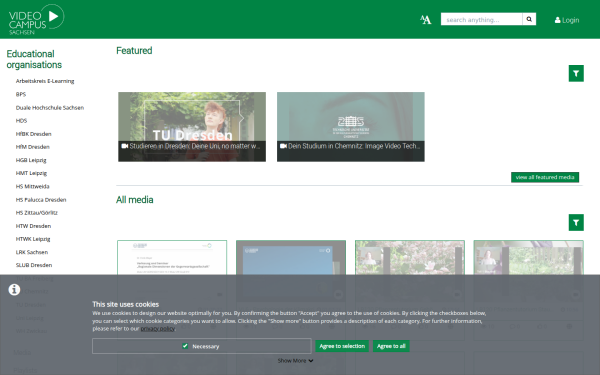
Task: Select HfM Dresden organisation
Action: click(x=33, y=147)
